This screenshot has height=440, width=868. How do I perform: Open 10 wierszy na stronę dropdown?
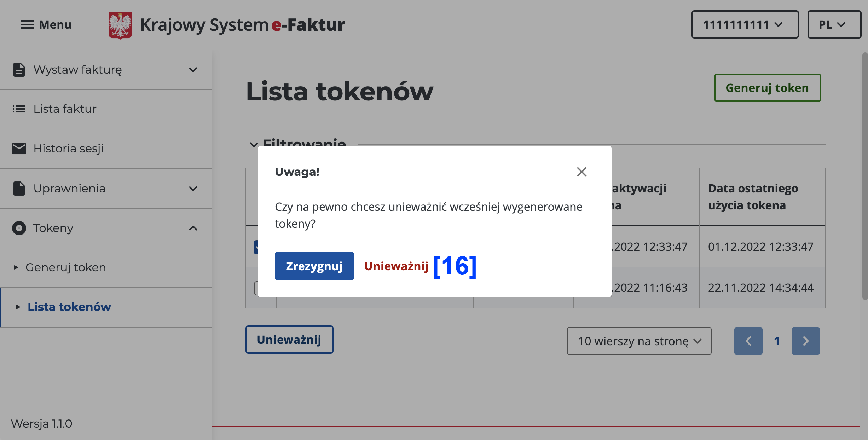tap(639, 341)
